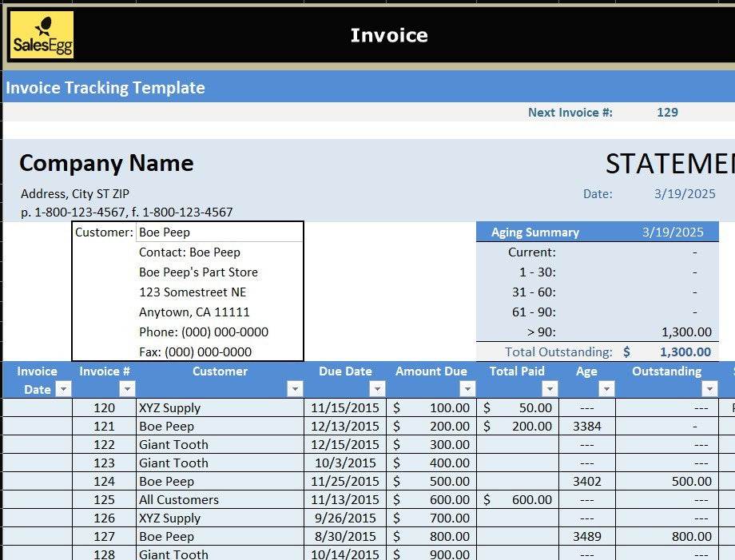
Task: Select the Invoice Tracking Template title bar
Action: (105, 88)
